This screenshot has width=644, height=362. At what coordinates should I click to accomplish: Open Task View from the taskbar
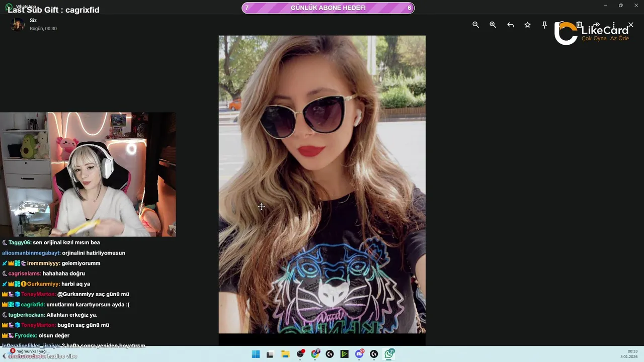tap(270, 354)
